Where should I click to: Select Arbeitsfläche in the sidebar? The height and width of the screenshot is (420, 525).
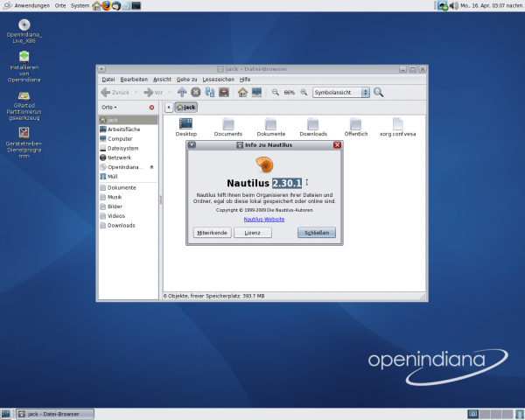[128, 129]
